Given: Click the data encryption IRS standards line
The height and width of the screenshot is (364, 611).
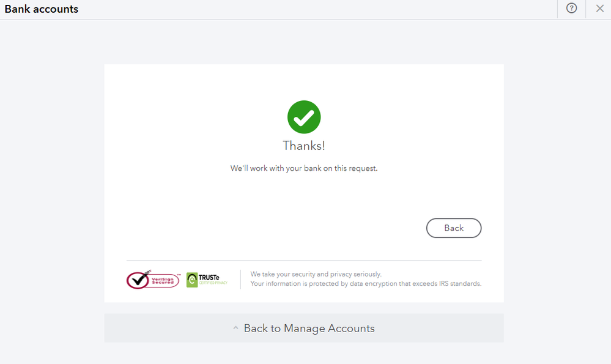Looking at the screenshot, I should [366, 283].
